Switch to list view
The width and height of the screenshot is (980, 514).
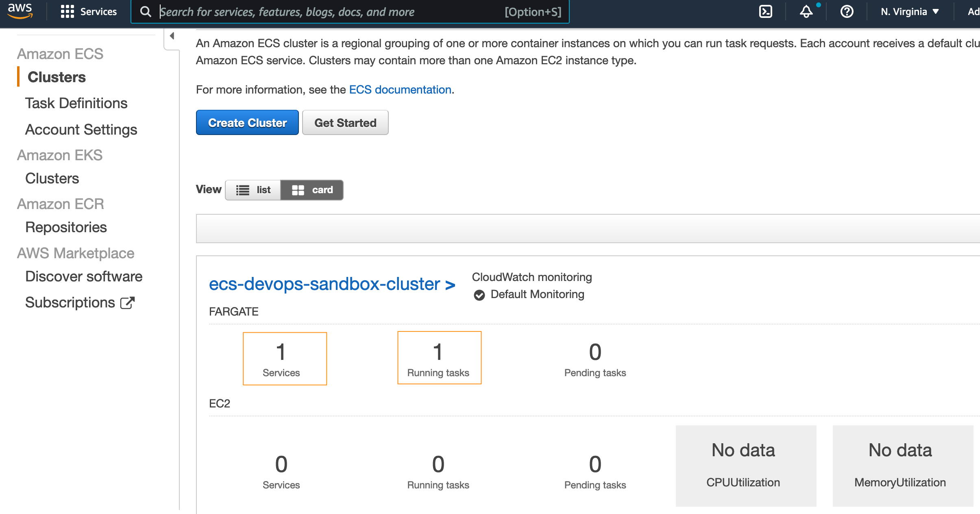click(x=253, y=190)
